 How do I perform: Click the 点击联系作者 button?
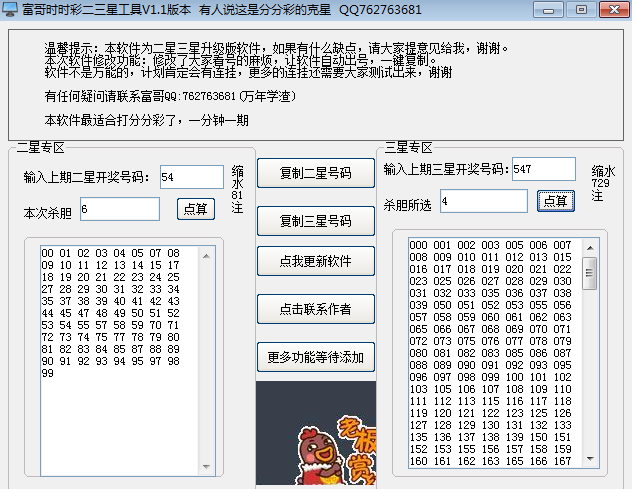coord(316,309)
